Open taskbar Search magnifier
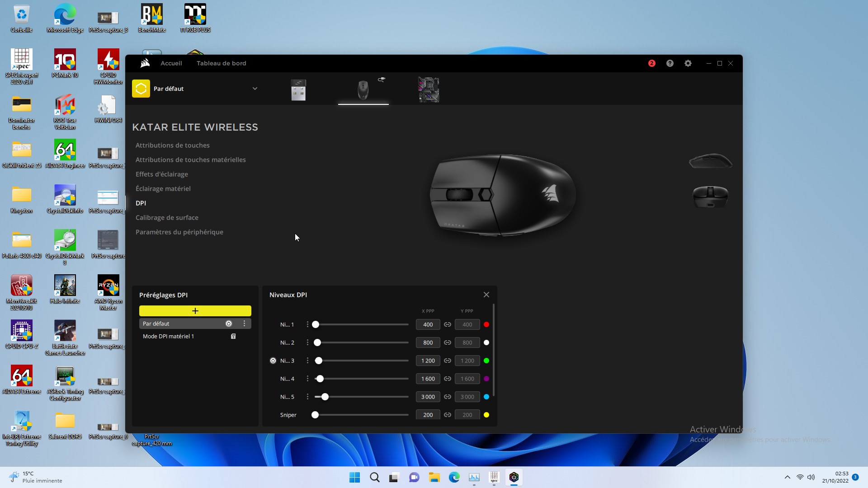 click(x=375, y=477)
